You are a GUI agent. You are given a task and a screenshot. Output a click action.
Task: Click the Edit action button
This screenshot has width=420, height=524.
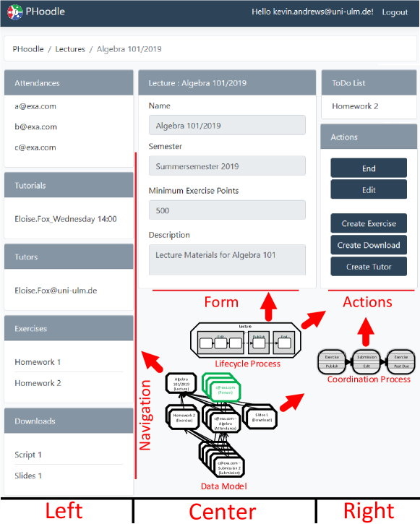pos(369,189)
